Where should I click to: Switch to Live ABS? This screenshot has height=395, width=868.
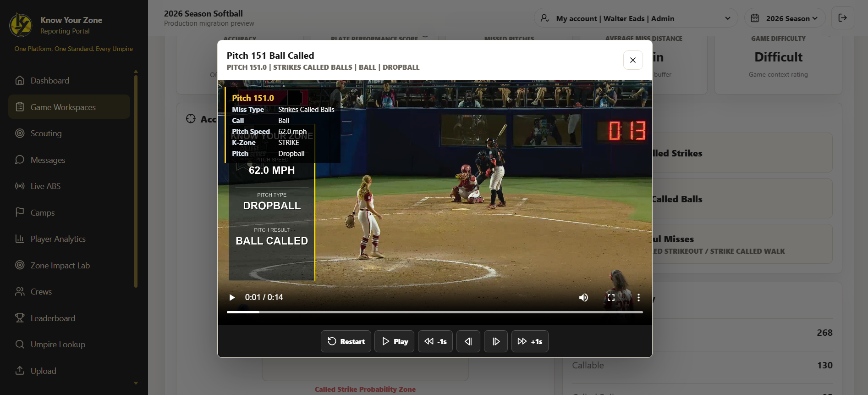click(x=69, y=186)
